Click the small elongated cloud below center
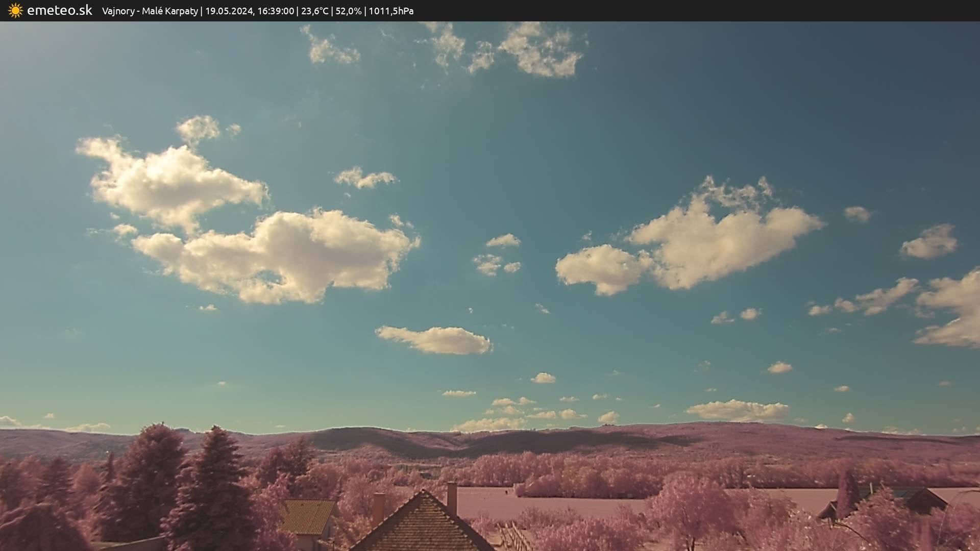The height and width of the screenshot is (551, 980). [x=434, y=340]
